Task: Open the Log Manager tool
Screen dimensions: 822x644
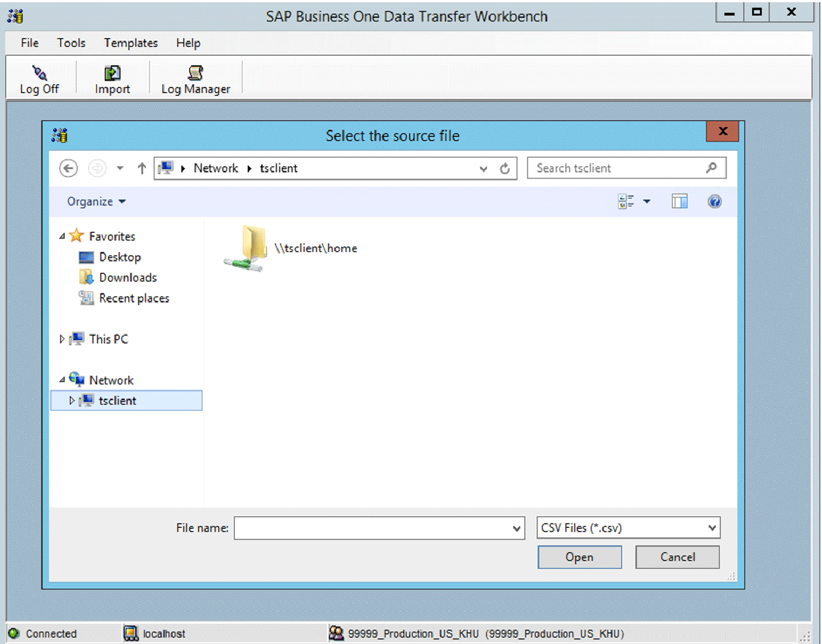Action: pyautogui.click(x=195, y=80)
